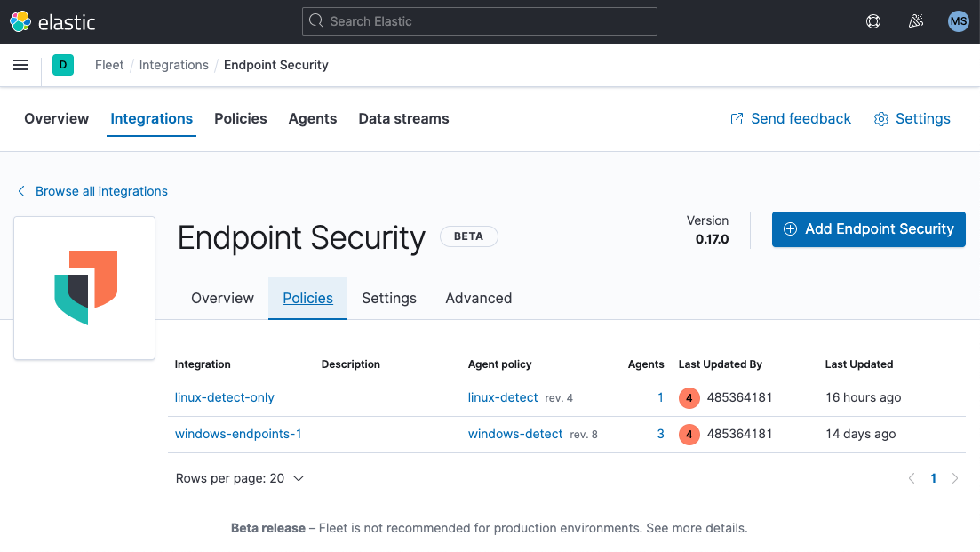Open Endpoint Security Overview sub-tab
980x552 pixels.
click(222, 298)
